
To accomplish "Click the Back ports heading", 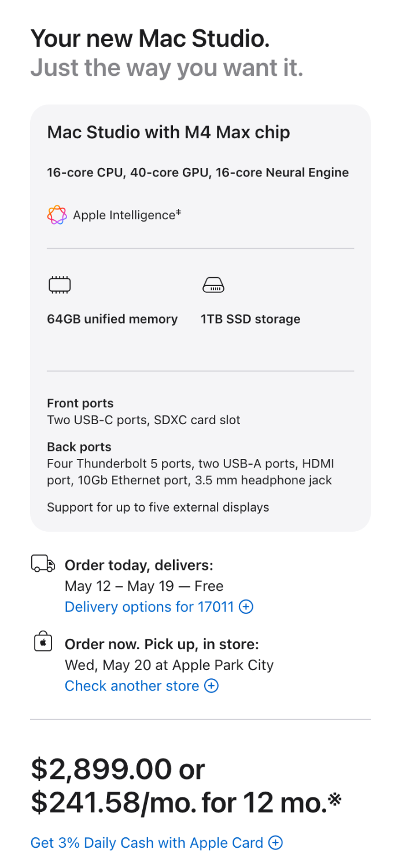I will tap(79, 447).
